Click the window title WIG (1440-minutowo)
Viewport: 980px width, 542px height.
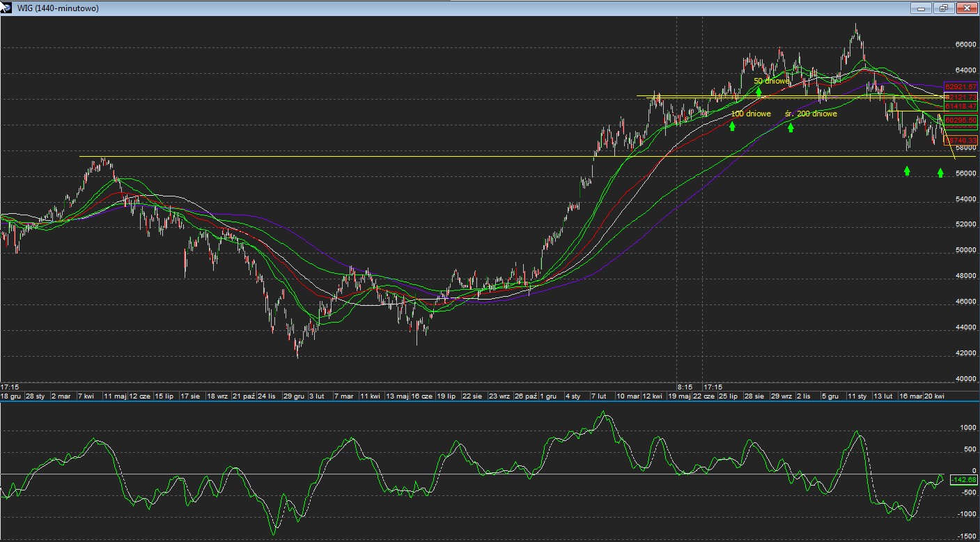pyautogui.click(x=58, y=8)
